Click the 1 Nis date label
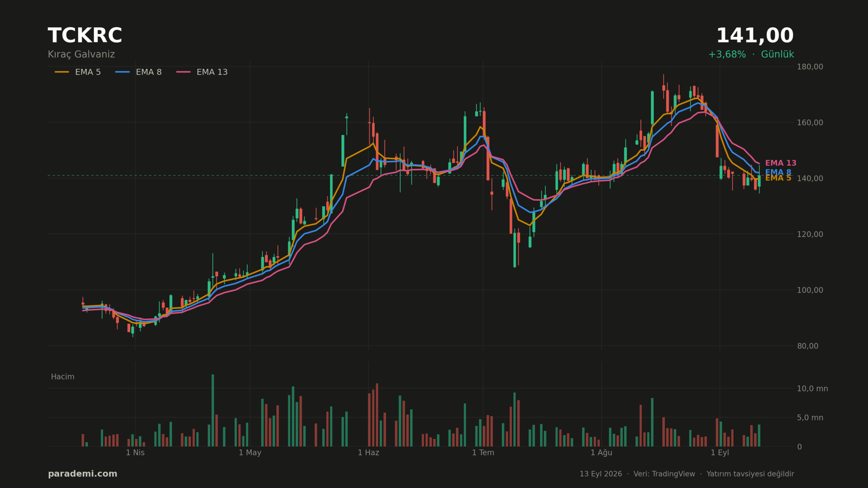This screenshot has width=868, height=488. coord(135,453)
